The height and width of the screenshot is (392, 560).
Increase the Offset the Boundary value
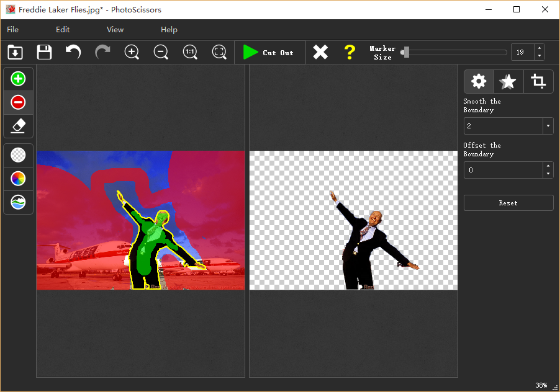tap(548, 166)
